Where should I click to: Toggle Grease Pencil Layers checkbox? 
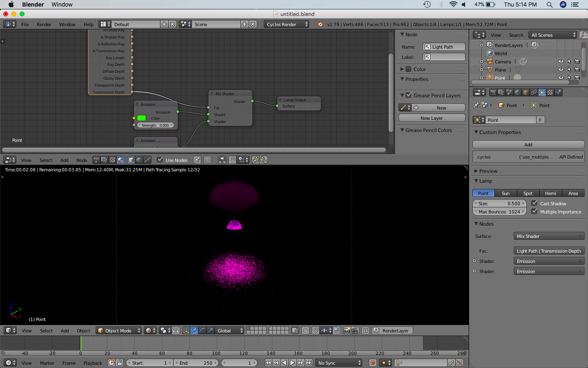[408, 95]
